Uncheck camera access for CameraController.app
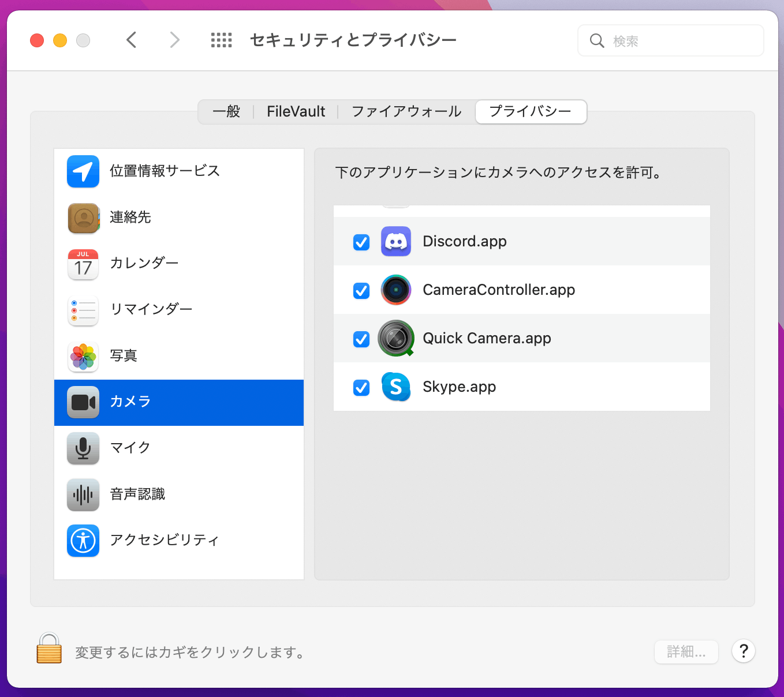Viewport: 784px width, 697px height. point(361,291)
